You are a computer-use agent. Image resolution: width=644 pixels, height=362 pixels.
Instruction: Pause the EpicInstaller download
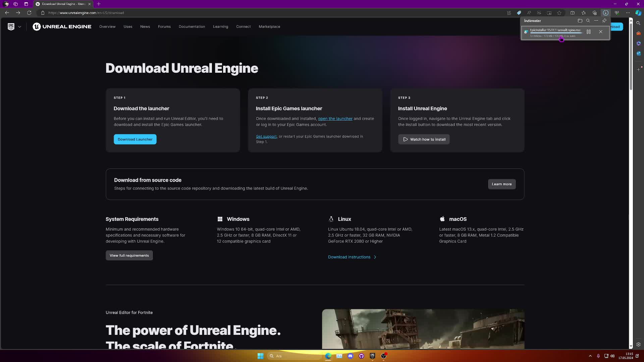(589, 32)
